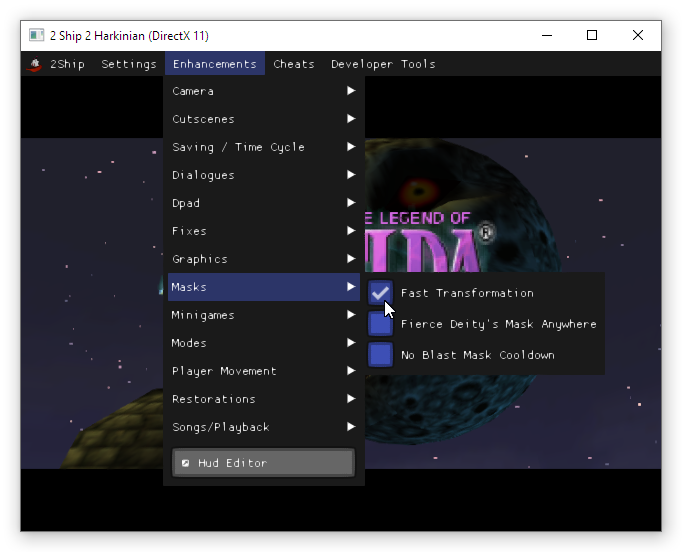The image size is (682, 552).
Task: Click the Fast Transformation label
Action: (x=467, y=293)
